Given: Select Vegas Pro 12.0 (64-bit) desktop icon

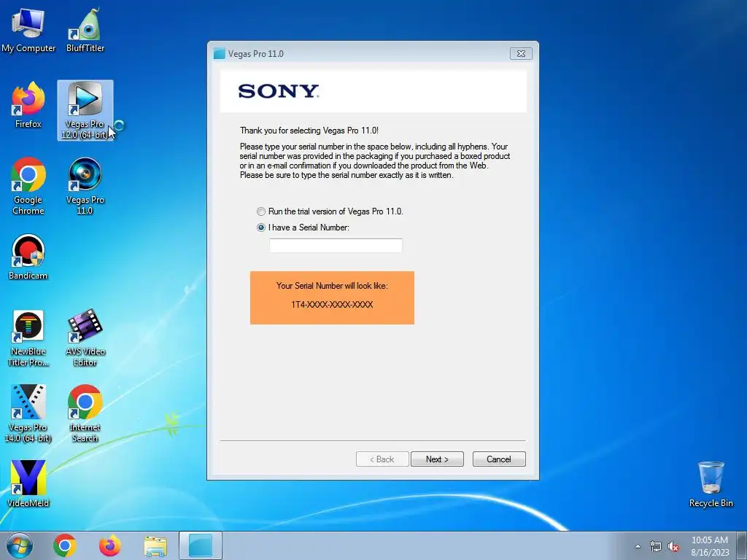Looking at the screenshot, I should tap(85, 111).
